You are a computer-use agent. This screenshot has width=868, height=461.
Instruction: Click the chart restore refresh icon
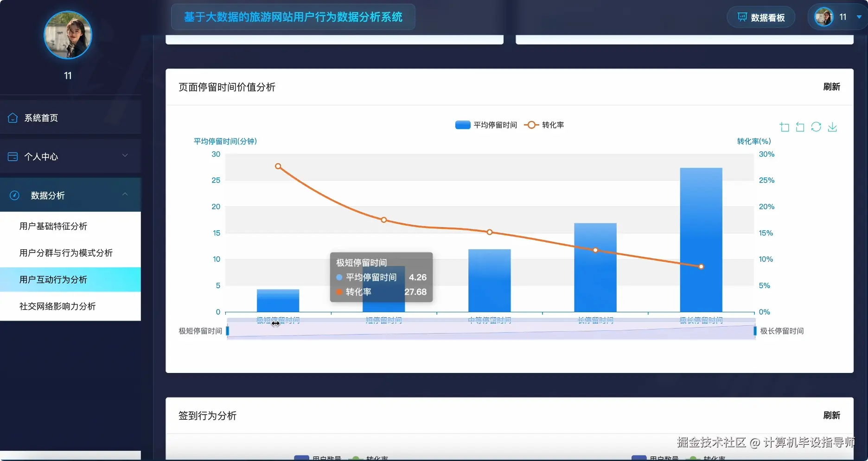[816, 127]
